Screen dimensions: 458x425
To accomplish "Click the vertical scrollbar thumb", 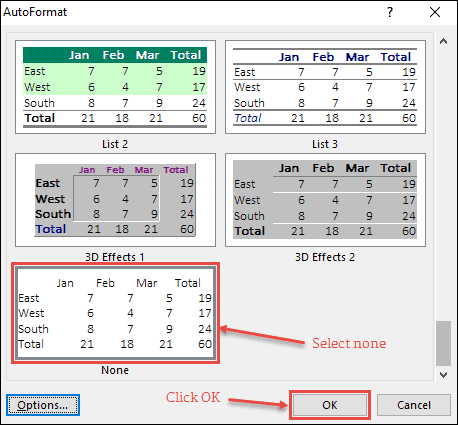I will point(443,343).
